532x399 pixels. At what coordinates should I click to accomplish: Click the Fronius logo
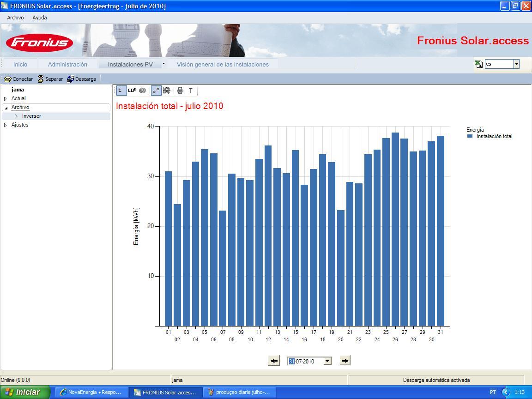pos(39,42)
